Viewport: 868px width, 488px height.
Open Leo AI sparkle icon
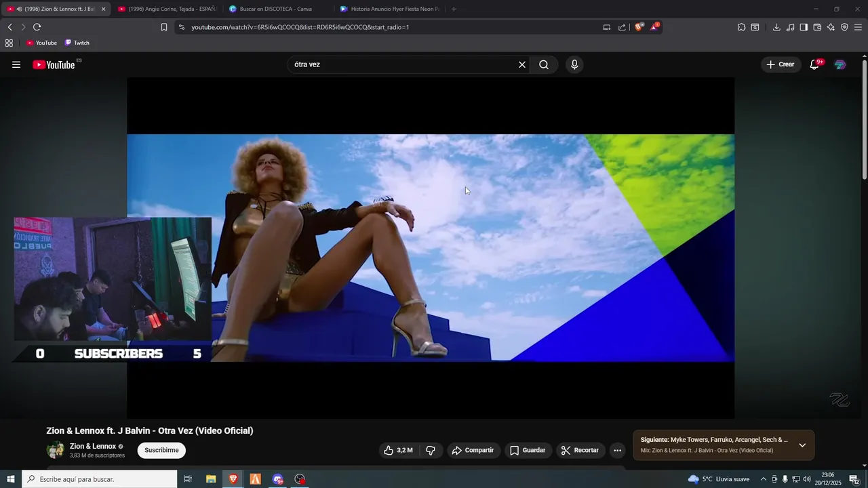(831, 27)
